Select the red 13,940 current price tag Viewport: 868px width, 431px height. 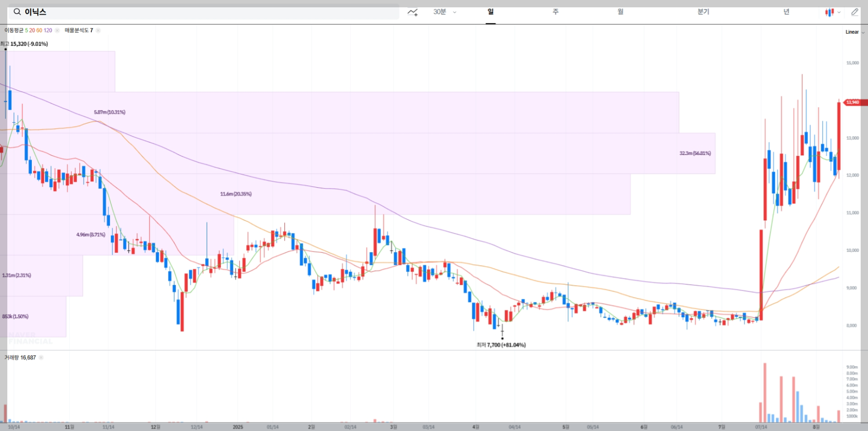click(855, 102)
